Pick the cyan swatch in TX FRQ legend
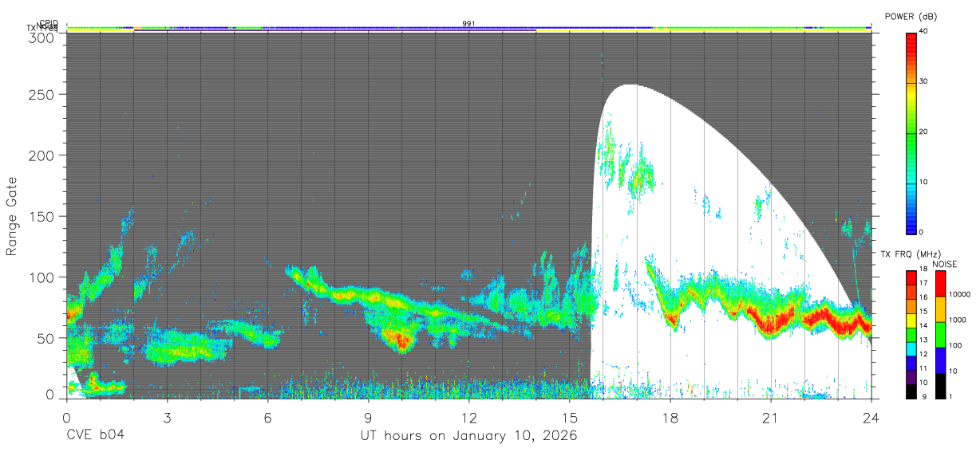Image resolution: width=980 pixels, height=452 pixels. coord(911,349)
